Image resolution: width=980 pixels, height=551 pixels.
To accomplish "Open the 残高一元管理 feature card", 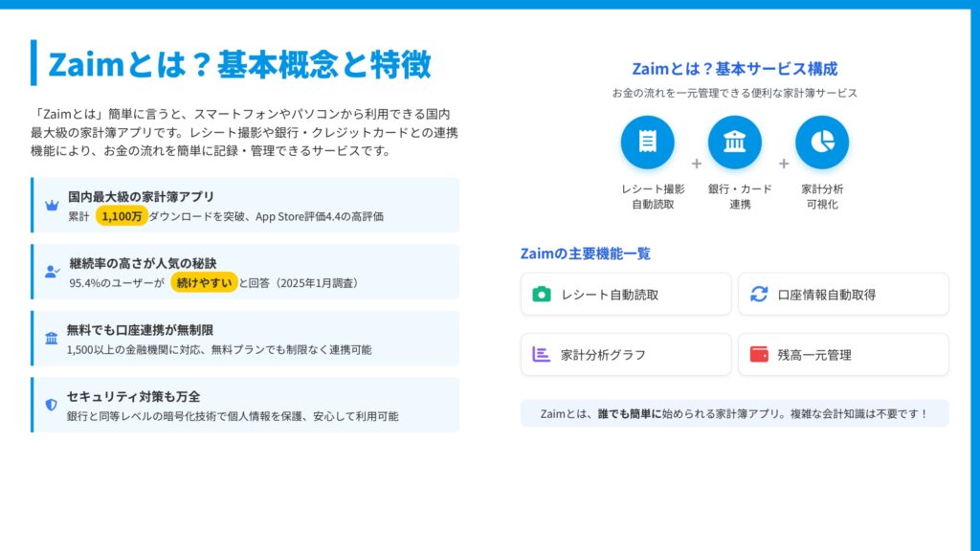I will pyautogui.click(x=843, y=354).
